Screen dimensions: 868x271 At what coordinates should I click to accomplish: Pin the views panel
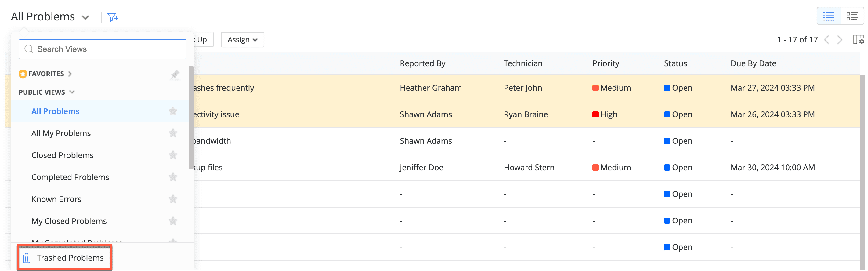coord(175,74)
